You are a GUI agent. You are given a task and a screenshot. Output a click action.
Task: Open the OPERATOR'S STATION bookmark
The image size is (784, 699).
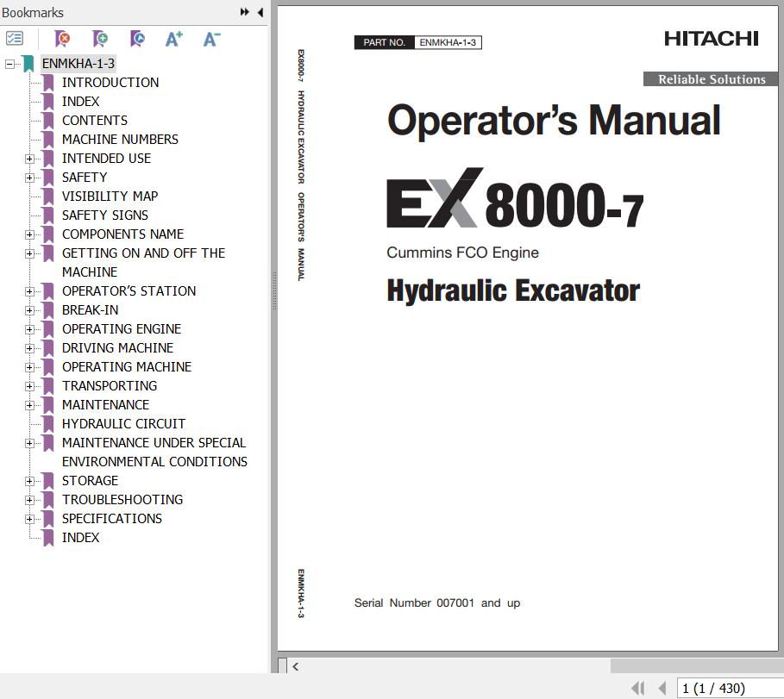tap(129, 291)
